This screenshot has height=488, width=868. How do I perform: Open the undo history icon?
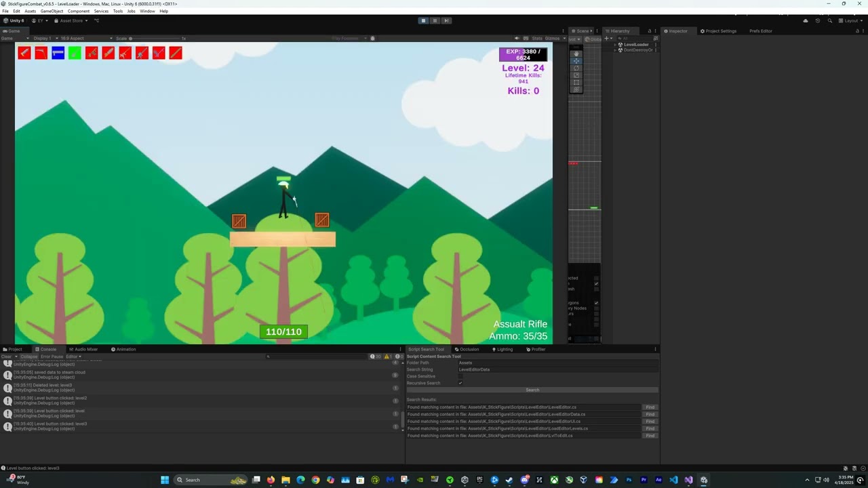pyautogui.click(x=818, y=20)
